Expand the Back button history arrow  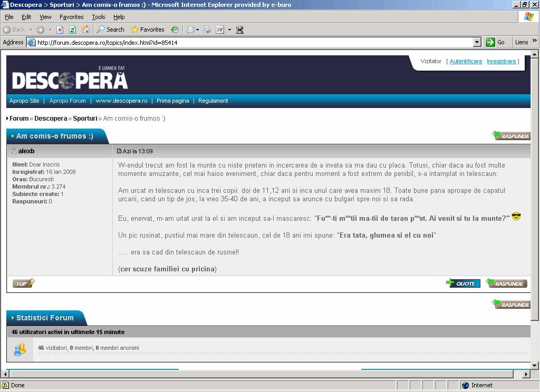point(31,30)
